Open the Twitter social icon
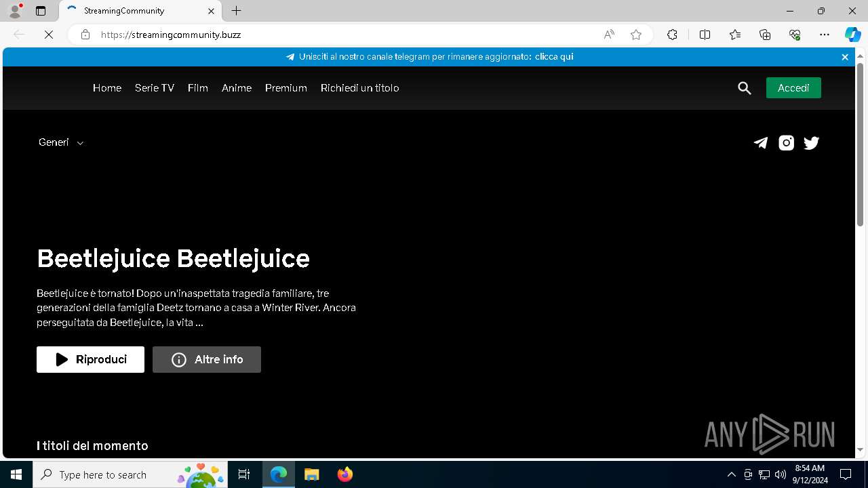868x488 pixels. click(812, 142)
